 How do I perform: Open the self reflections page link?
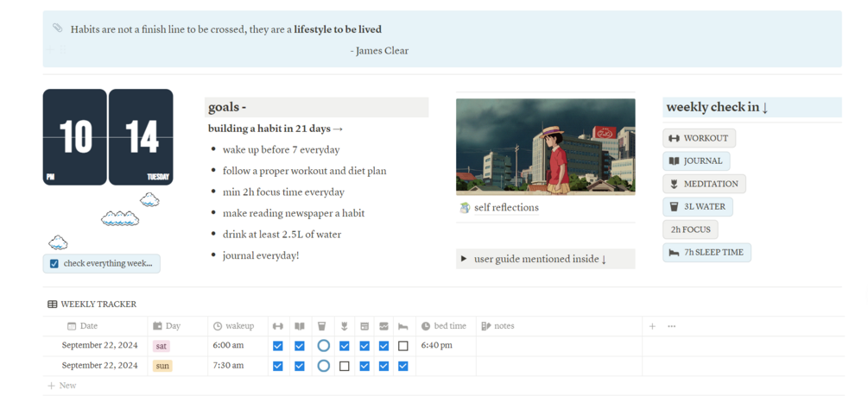[506, 208]
